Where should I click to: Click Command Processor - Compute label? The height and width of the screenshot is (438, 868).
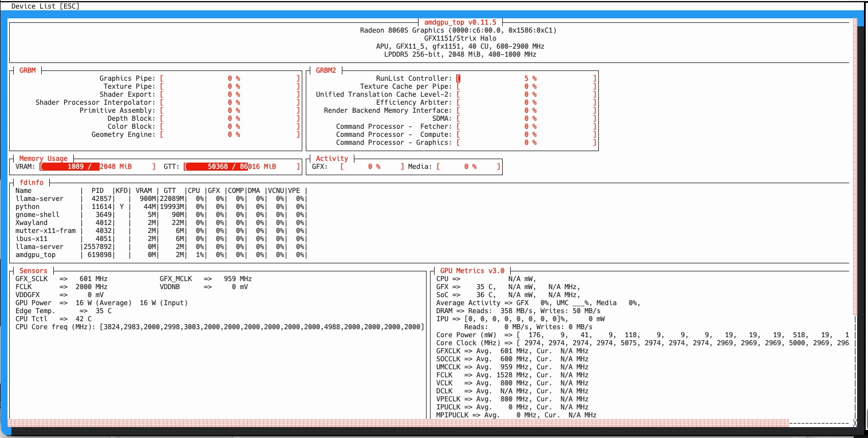point(393,135)
